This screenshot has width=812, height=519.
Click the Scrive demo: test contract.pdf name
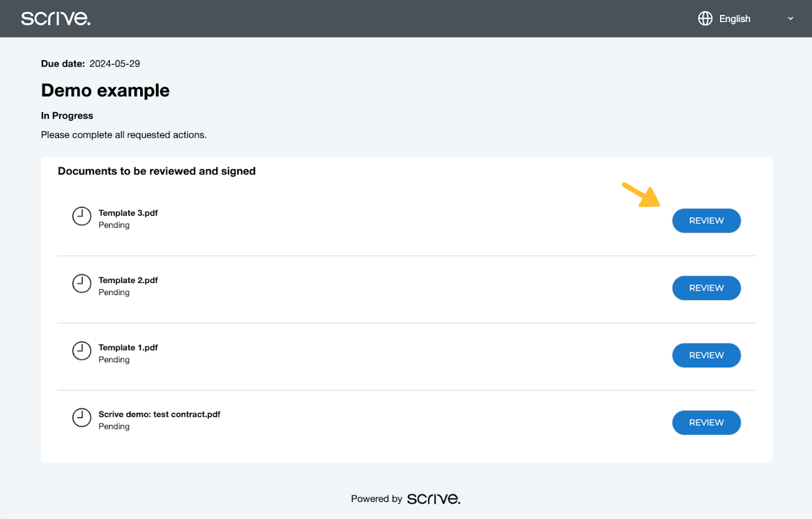(x=159, y=414)
